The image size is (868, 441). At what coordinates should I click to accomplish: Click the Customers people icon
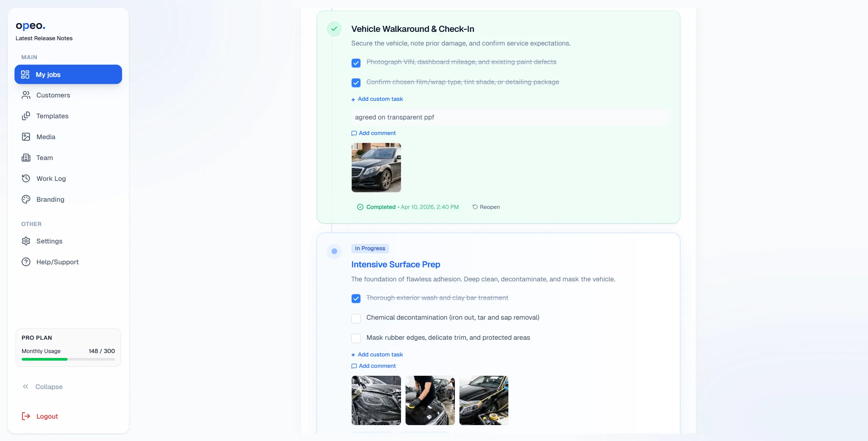[x=26, y=95]
